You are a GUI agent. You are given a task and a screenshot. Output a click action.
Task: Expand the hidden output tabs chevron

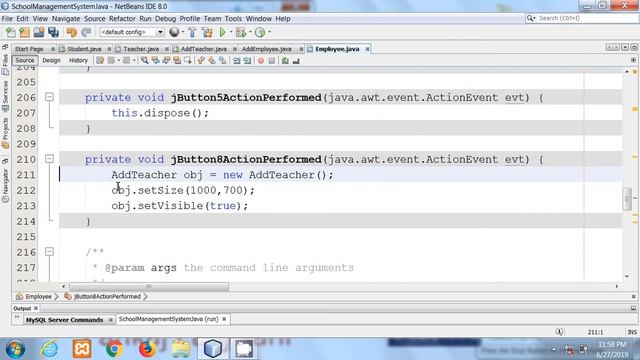click(17, 318)
